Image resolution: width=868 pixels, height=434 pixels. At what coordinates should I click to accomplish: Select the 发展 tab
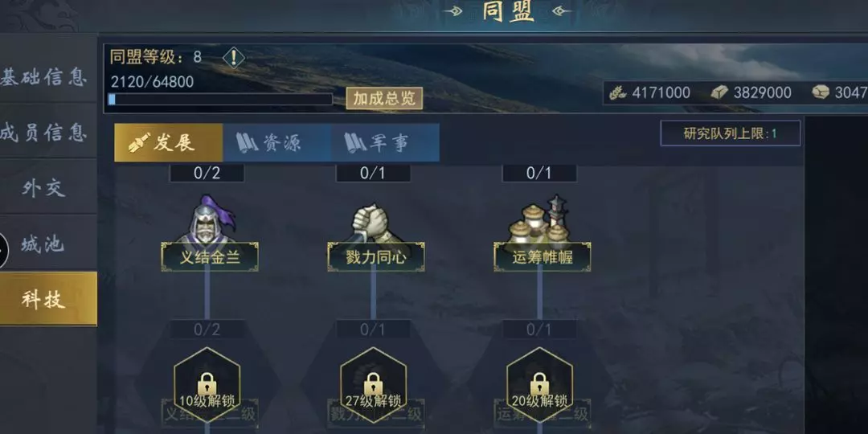pos(168,143)
